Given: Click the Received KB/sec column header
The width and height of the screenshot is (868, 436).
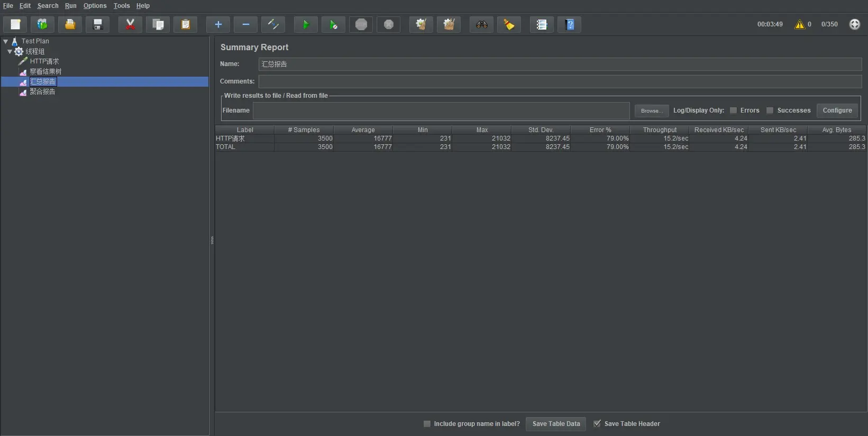Looking at the screenshot, I should [719, 130].
